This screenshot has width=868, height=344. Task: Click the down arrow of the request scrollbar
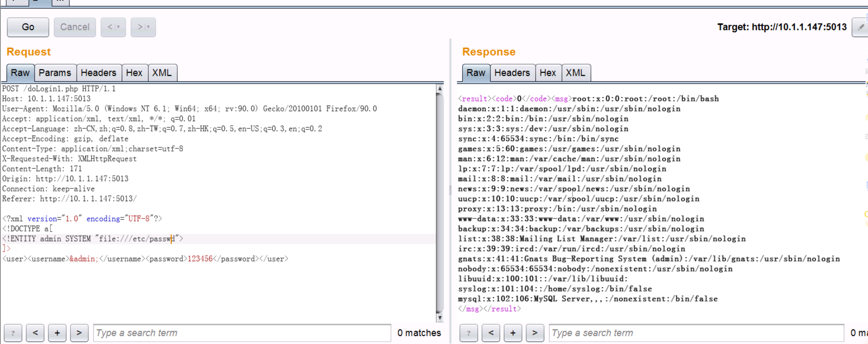pos(440,317)
